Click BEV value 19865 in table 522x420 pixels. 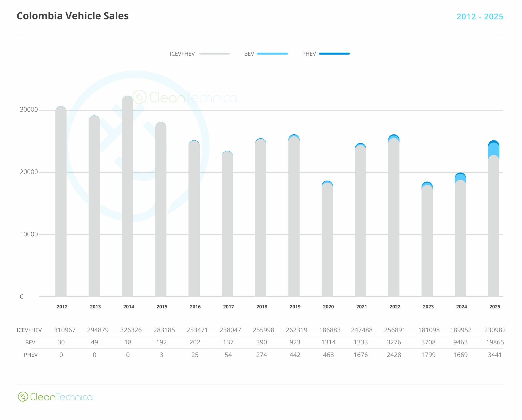(495, 342)
